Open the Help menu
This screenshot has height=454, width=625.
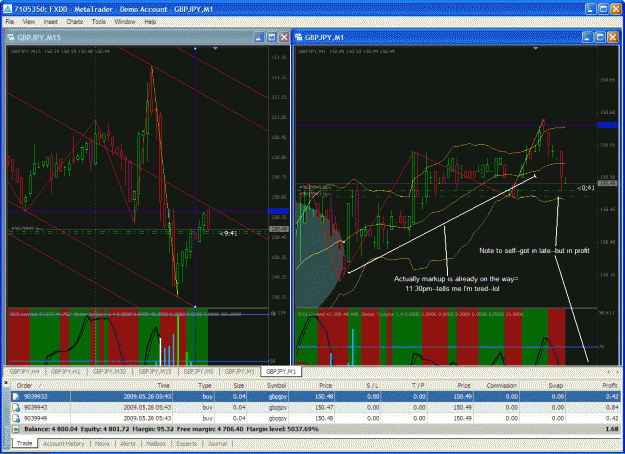[150, 22]
